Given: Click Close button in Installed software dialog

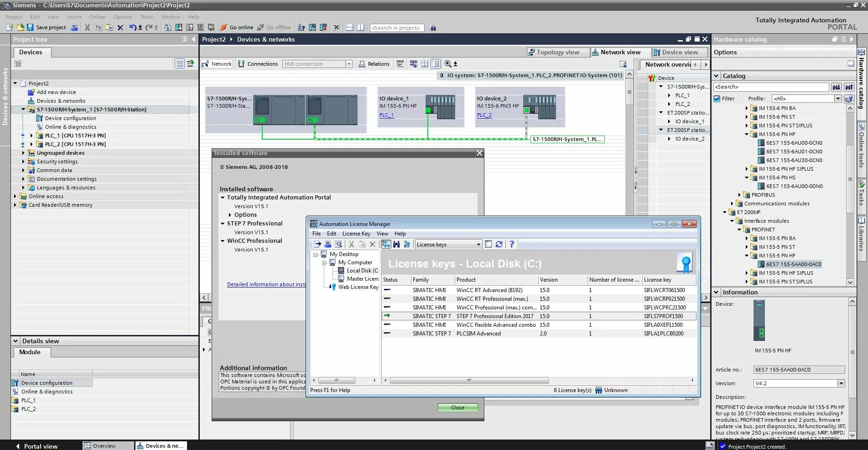Looking at the screenshot, I should (457, 408).
